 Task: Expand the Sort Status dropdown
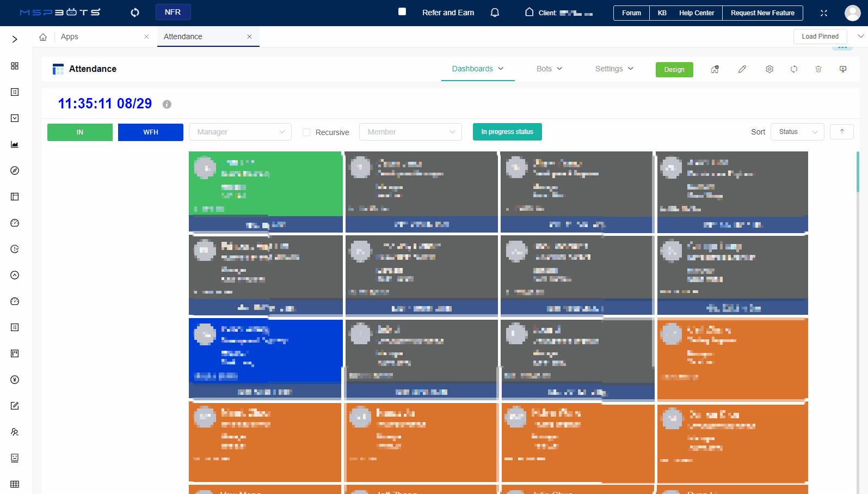click(x=797, y=132)
